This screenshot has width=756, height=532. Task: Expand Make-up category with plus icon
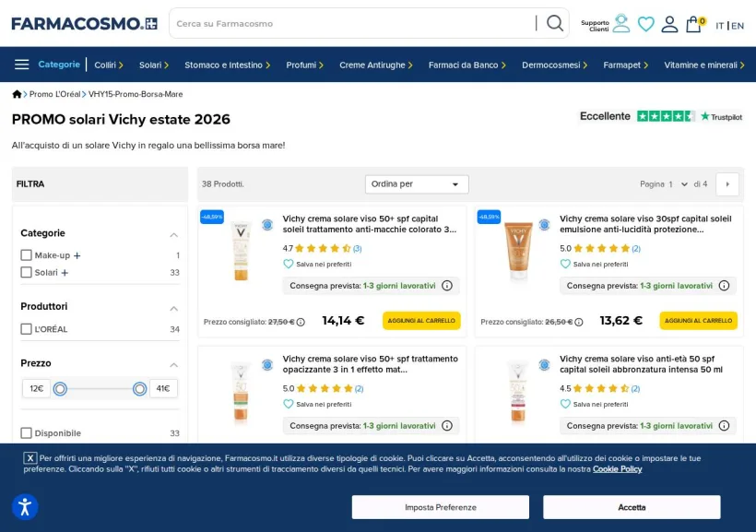(x=77, y=255)
